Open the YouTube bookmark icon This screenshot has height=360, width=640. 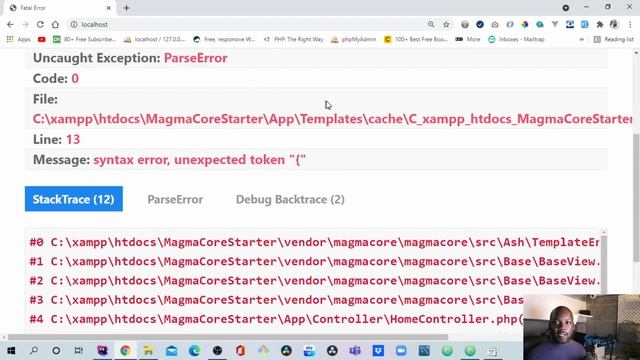tap(42, 40)
